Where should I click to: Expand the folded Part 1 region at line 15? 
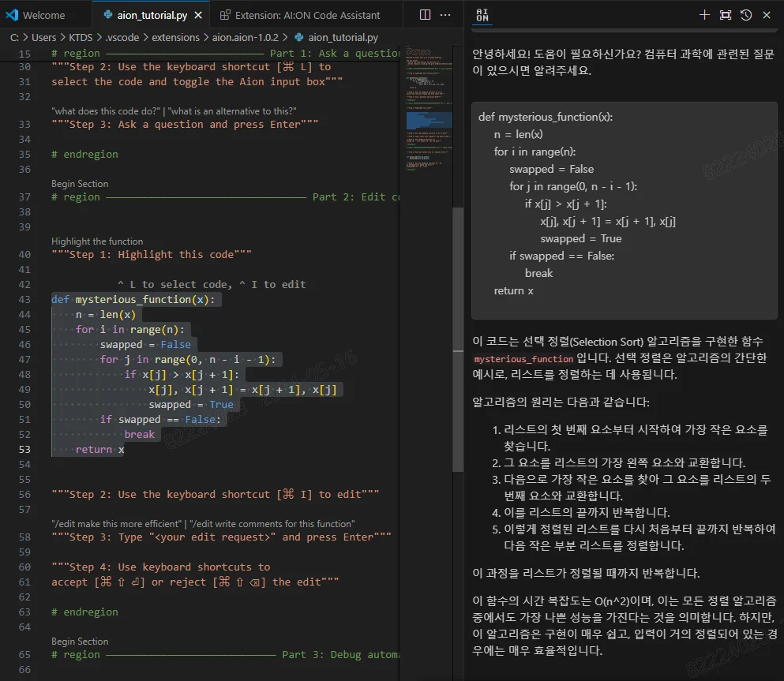tap(40, 53)
